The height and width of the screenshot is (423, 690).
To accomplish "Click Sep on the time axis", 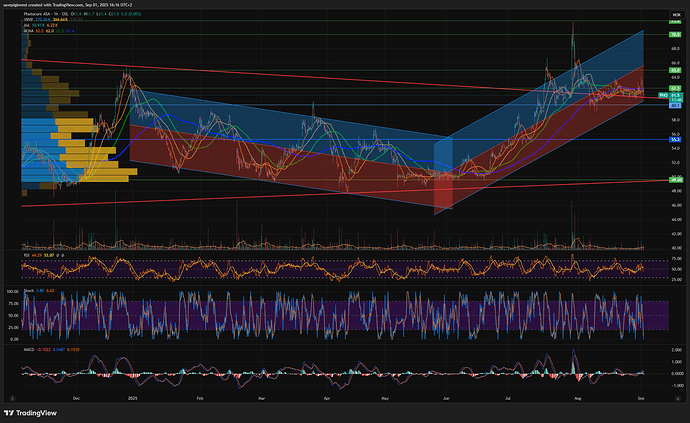I will pyautogui.click(x=641, y=398).
